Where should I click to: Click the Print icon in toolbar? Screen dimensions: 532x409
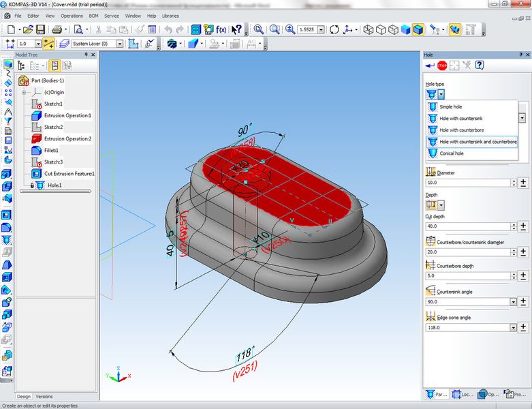(58, 29)
